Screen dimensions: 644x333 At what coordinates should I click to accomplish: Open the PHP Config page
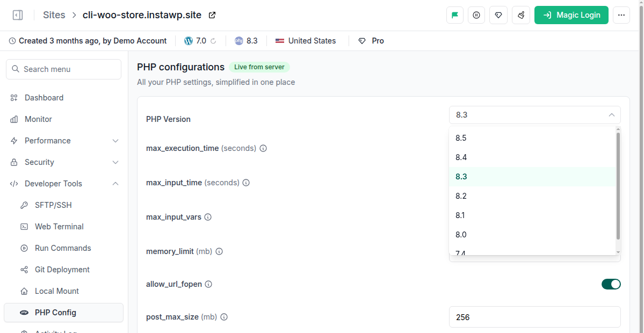tap(64, 313)
